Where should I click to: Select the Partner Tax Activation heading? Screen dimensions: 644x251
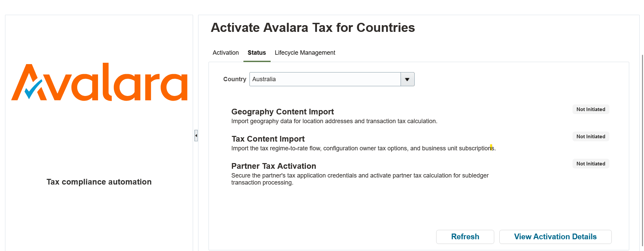point(273,166)
